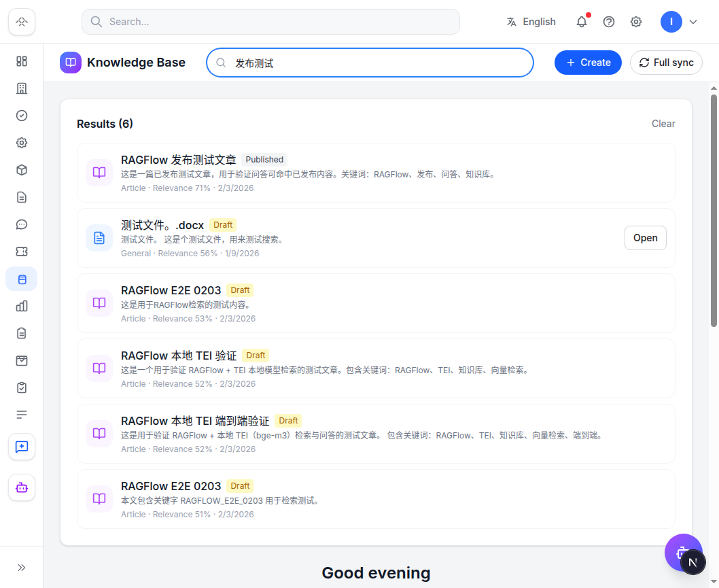The image size is (719, 588).
Task: Open the building icon in sidebar
Action: 22,88
